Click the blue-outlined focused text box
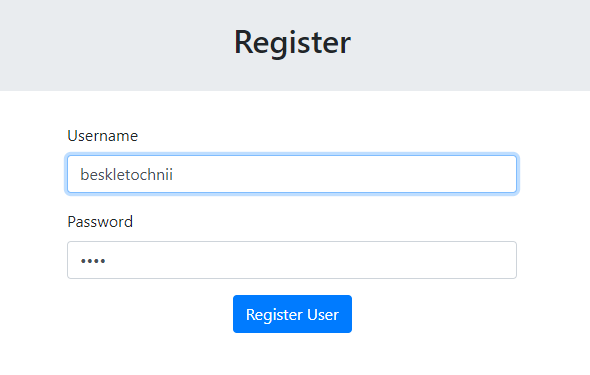The height and width of the screenshot is (375, 590). click(x=292, y=174)
